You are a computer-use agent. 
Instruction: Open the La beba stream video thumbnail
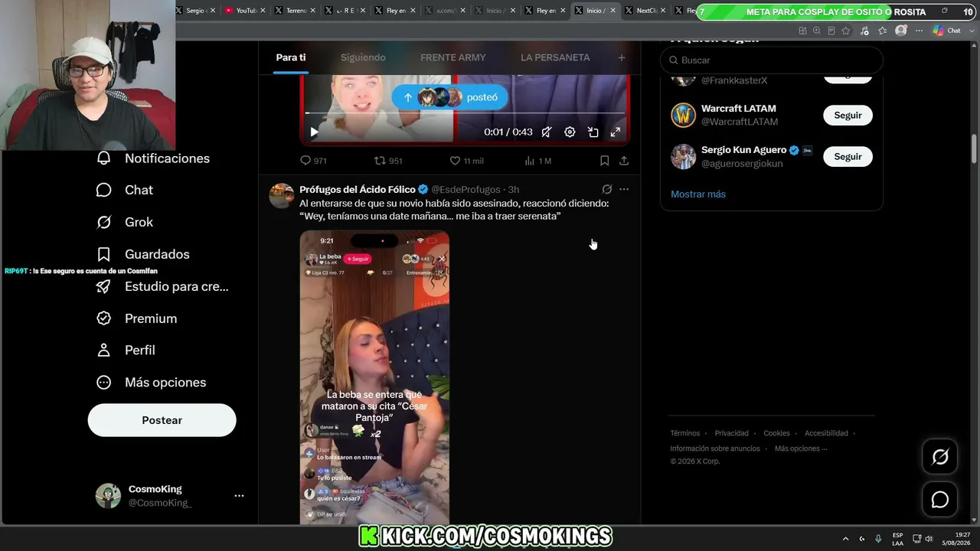[374, 377]
